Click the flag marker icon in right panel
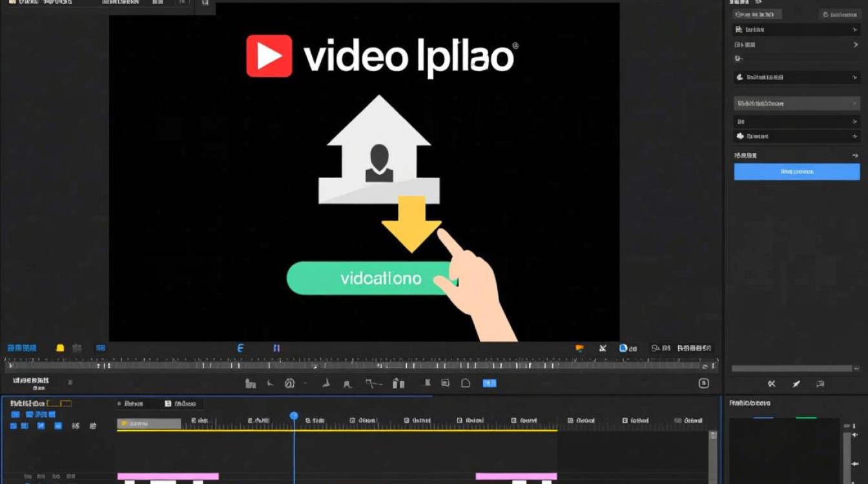 [820, 384]
